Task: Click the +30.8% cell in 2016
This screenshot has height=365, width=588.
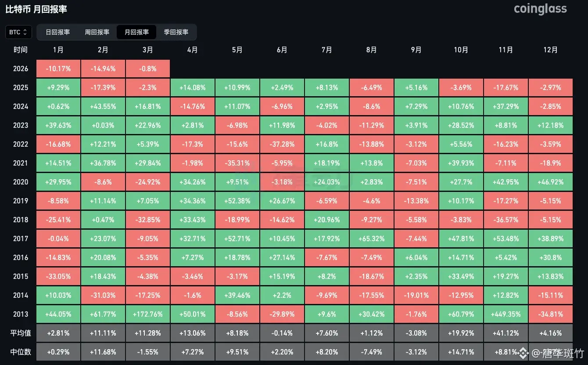Action: pos(551,257)
